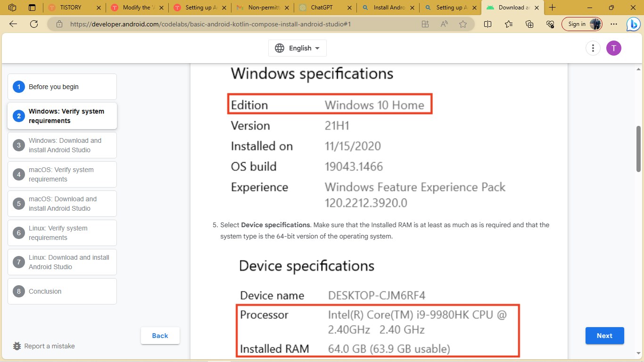Jump to step 8 Conclusion
The image size is (644, 362).
click(x=62, y=291)
